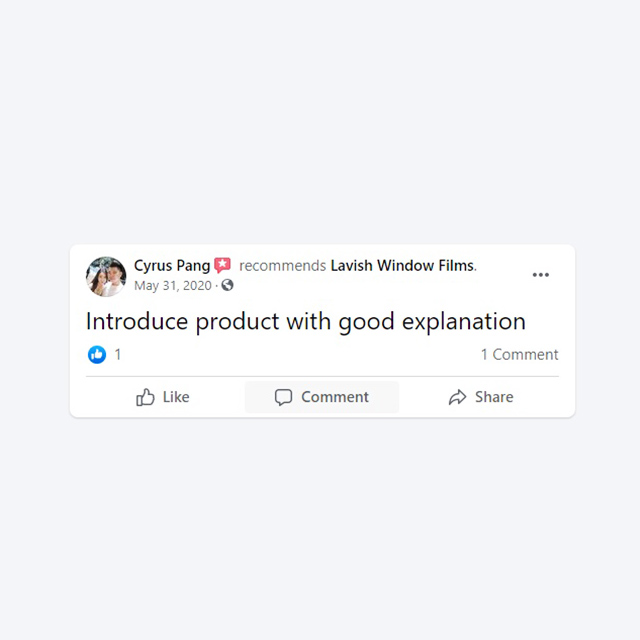Open the three-dot post options menu
This screenshot has width=640, height=640.
(540, 275)
